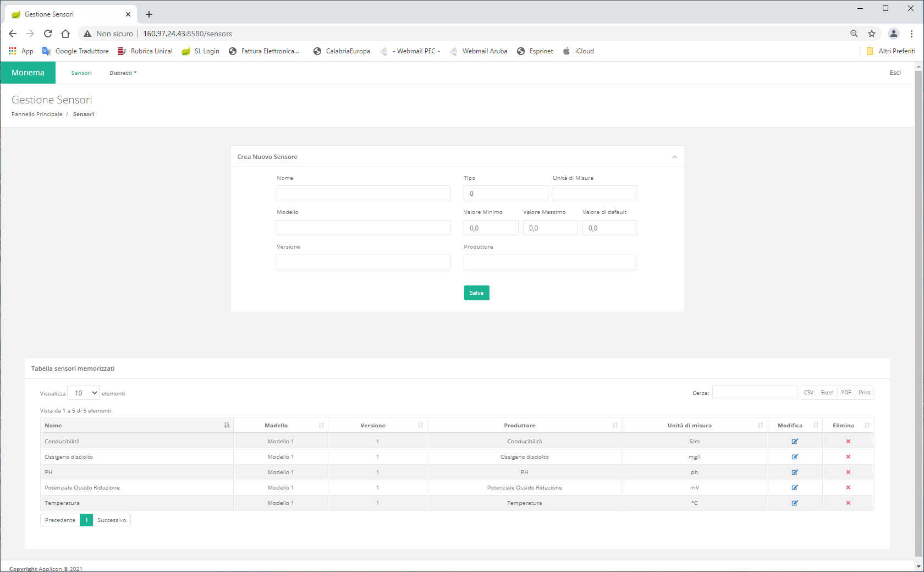Change the Visualizza elements count dropdown
The height and width of the screenshot is (572, 924).
click(x=84, y=393)
